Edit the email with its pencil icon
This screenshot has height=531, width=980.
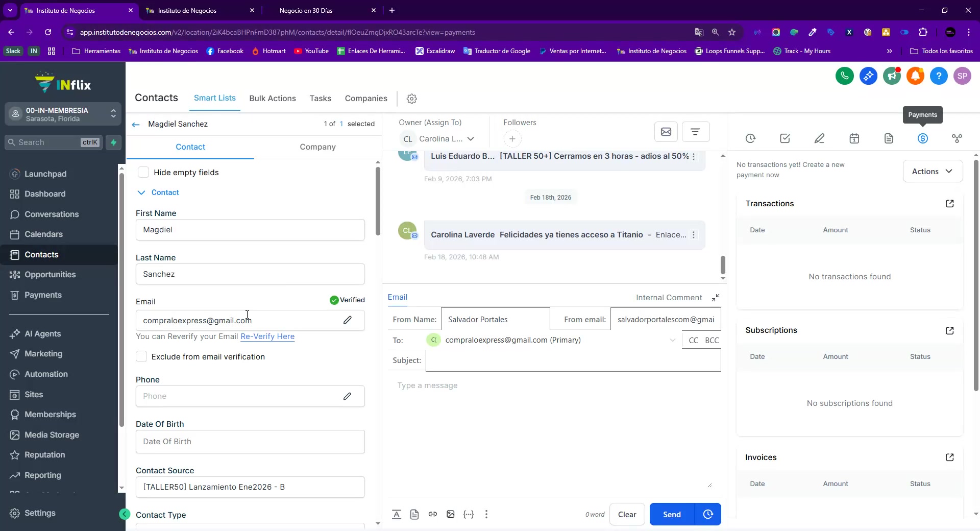coord(348,320)
